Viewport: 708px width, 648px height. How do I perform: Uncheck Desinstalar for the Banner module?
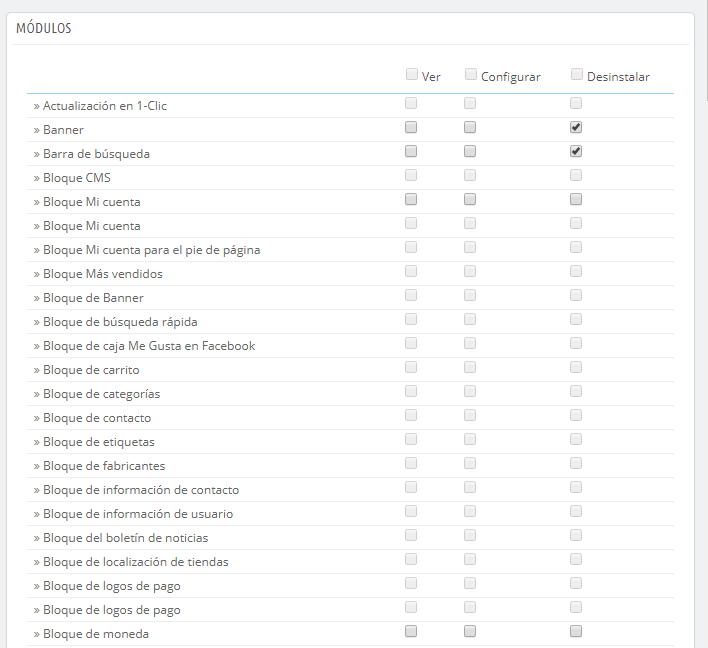[576, 128]
